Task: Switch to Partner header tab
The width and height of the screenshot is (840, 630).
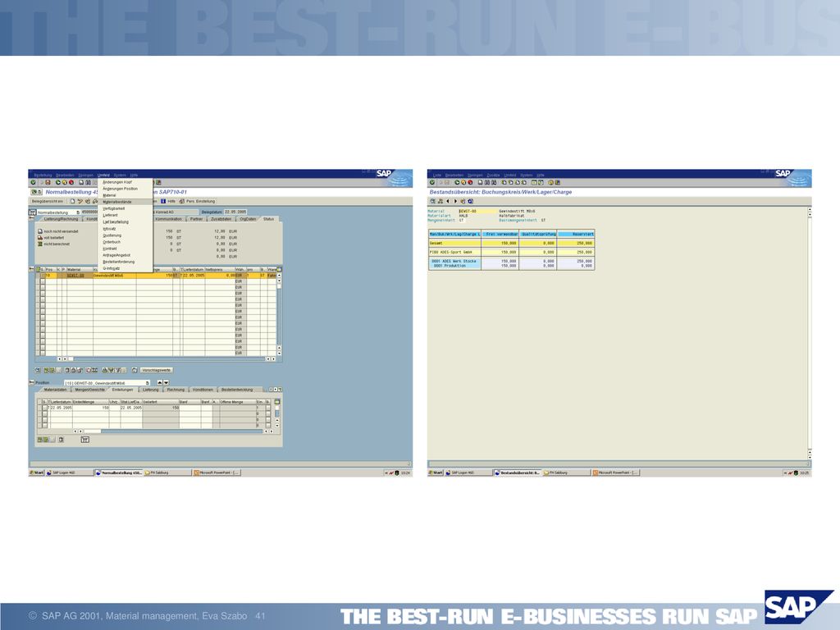Action: pyautogui.click(x=196, y=218)
